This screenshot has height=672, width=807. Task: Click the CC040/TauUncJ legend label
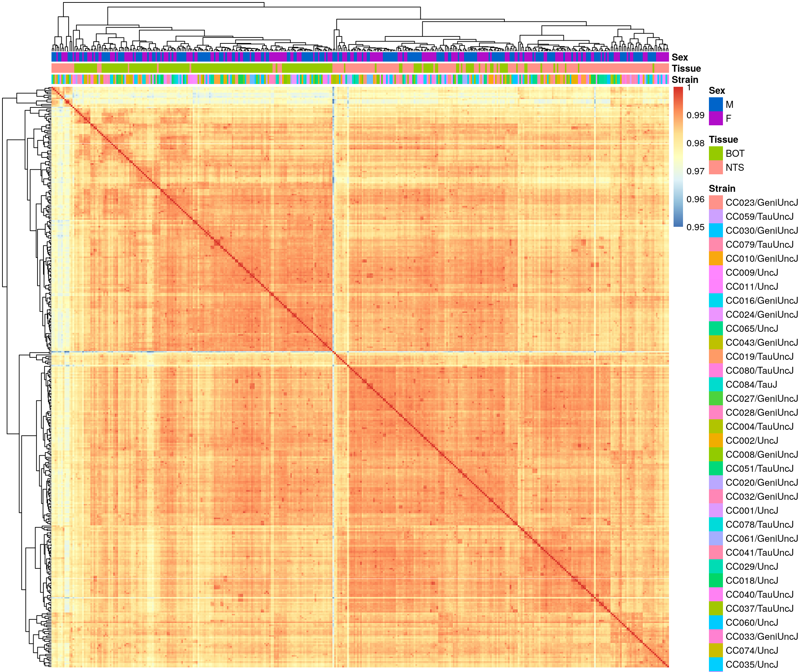pyautogui.click(x=759, y=594)
